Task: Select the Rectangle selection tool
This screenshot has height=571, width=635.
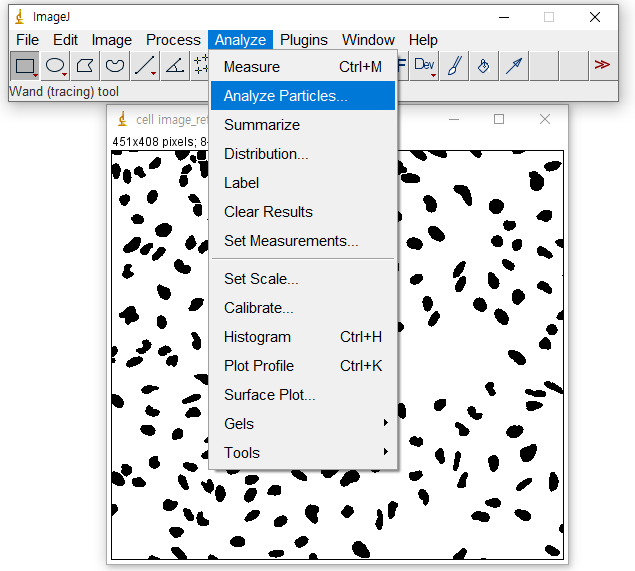Action: [25, 66]
